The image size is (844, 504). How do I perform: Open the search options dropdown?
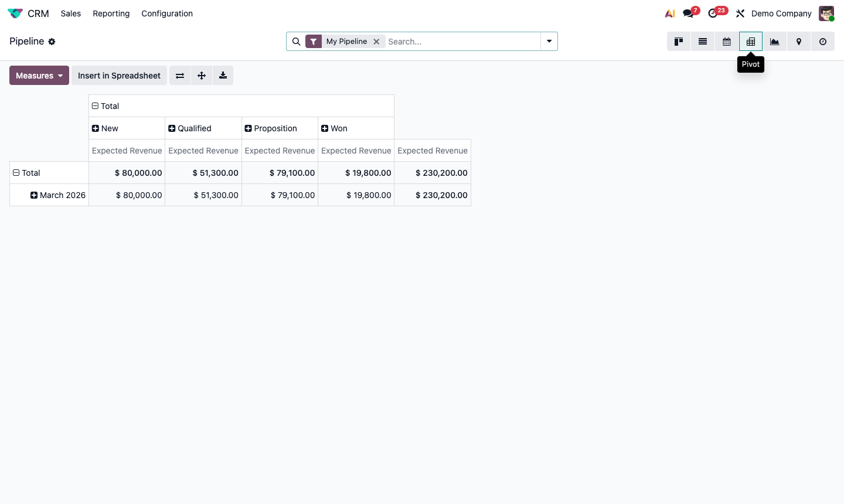click(549, 42)
